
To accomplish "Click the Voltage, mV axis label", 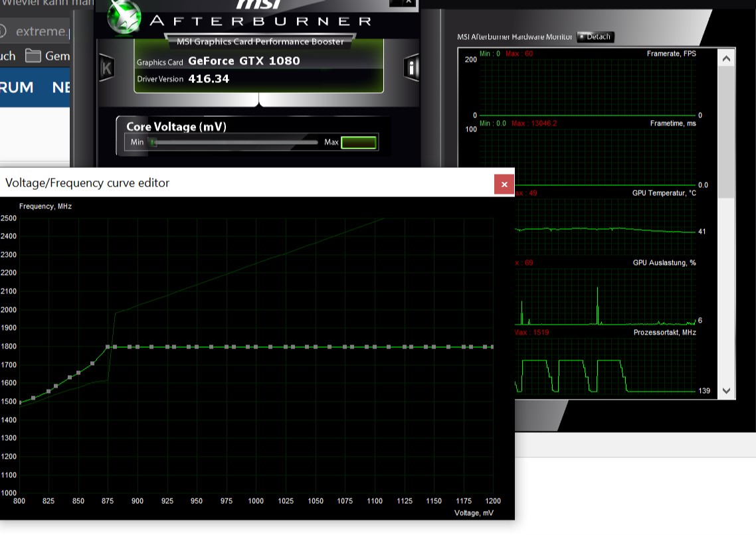I will (x=474, y=513).
